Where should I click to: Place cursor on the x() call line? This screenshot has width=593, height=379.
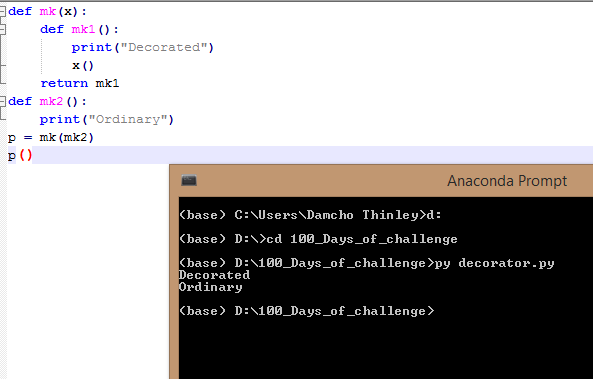82,65
